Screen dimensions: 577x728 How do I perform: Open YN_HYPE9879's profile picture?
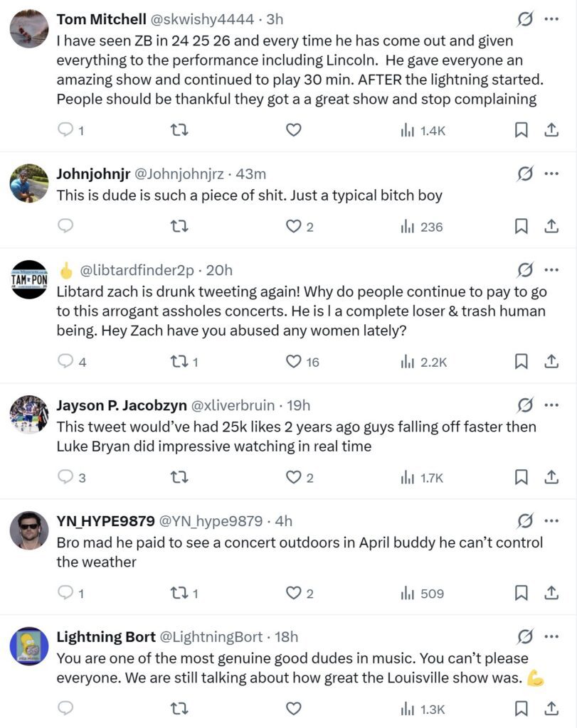[28, 527]
